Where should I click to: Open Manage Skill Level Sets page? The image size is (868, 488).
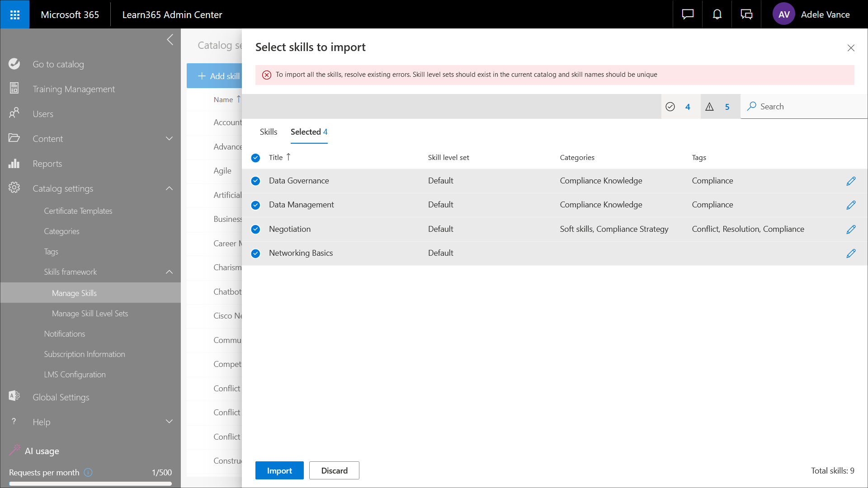[90, 314]
